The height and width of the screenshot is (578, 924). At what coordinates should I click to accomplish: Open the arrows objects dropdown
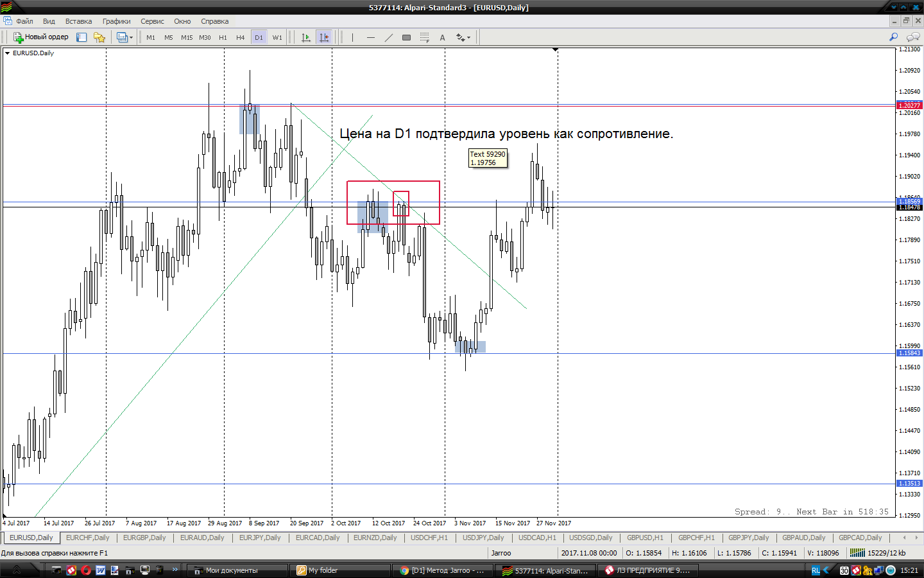[x=463, y=37]
